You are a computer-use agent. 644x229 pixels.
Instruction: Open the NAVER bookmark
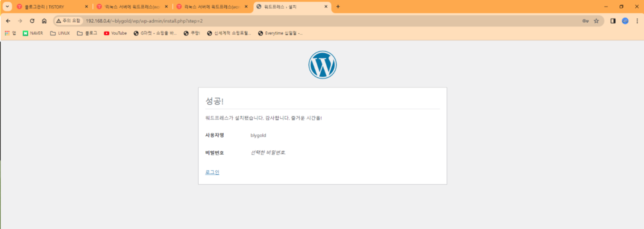33,33
